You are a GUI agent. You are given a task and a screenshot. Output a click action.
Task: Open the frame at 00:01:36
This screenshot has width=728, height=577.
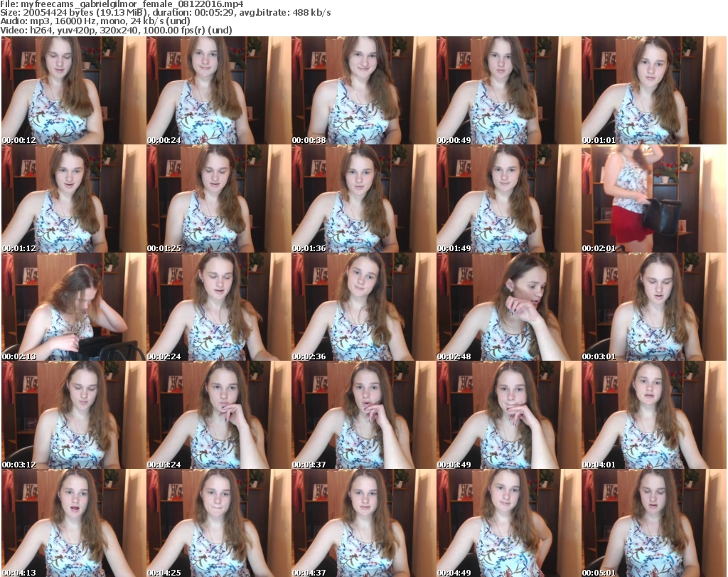tap(363, 198)
